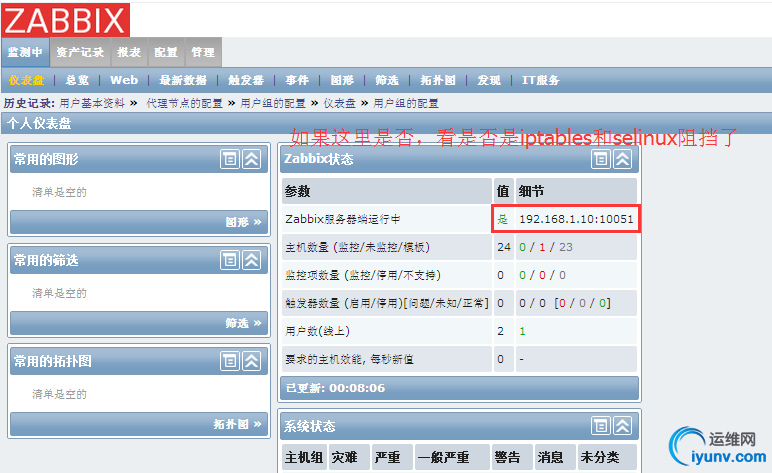Open the IT服务 submenu item
The width and height of the screenshot is (772, 473).
tap(541, 80)
